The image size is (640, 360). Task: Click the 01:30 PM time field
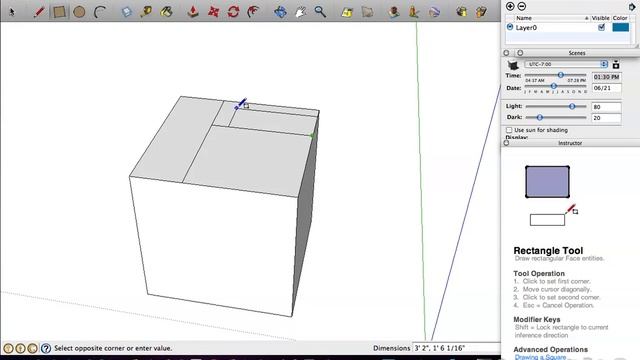[x=606, y=77]
